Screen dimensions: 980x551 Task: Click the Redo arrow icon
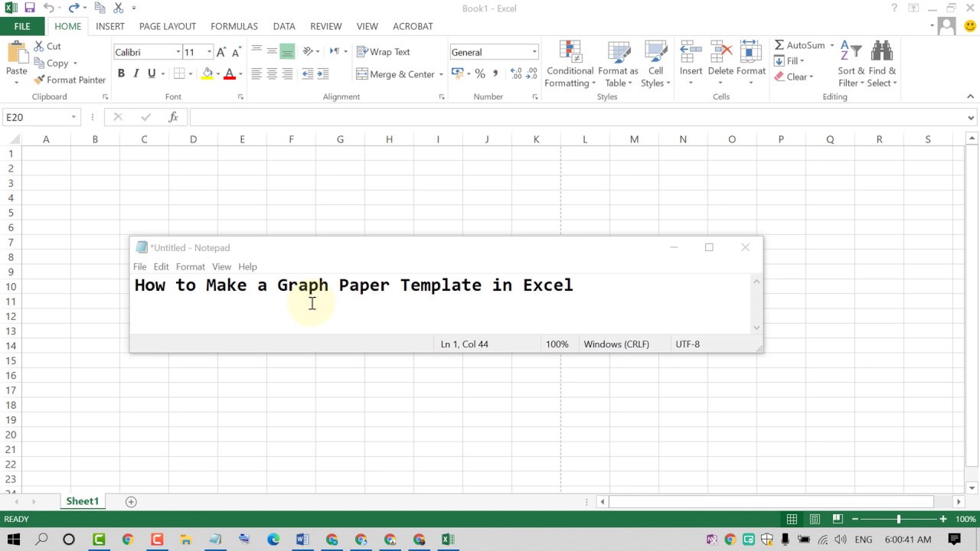[74, 8]
